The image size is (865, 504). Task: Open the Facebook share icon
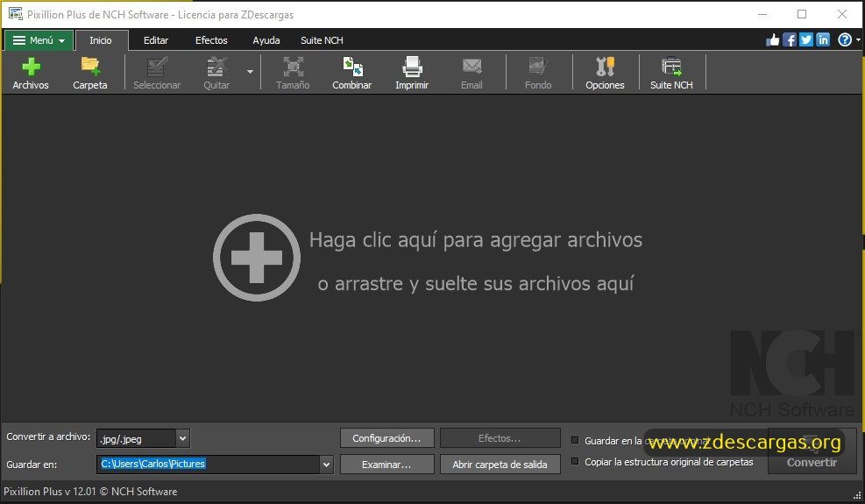tap(790, 39)
